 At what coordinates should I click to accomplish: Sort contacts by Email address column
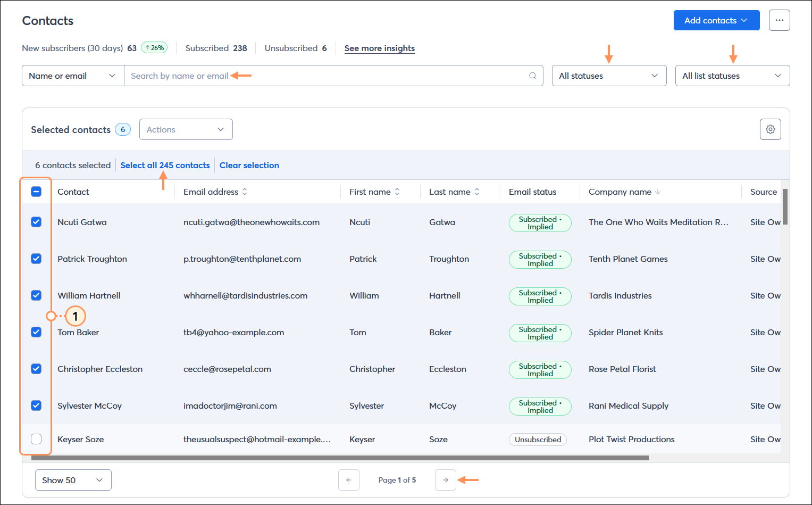point(244,192)
